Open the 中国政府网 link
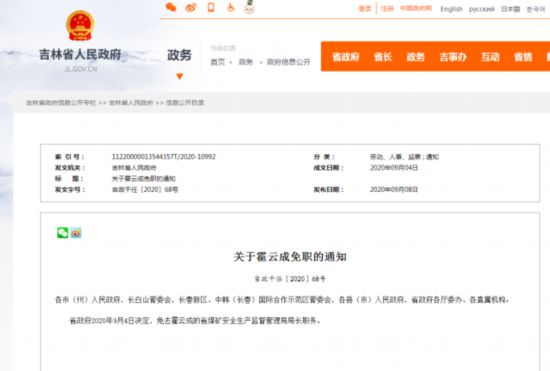The height and width of the screenshot is (371, 550). [x=416, y=8]
